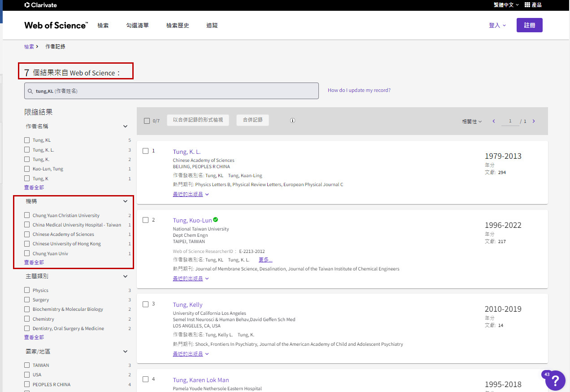This screenshot has height=392, width=570.
Task: Select Chung Yuan Christian University filter
Action: pyautogui.click(x=27, y=215)
